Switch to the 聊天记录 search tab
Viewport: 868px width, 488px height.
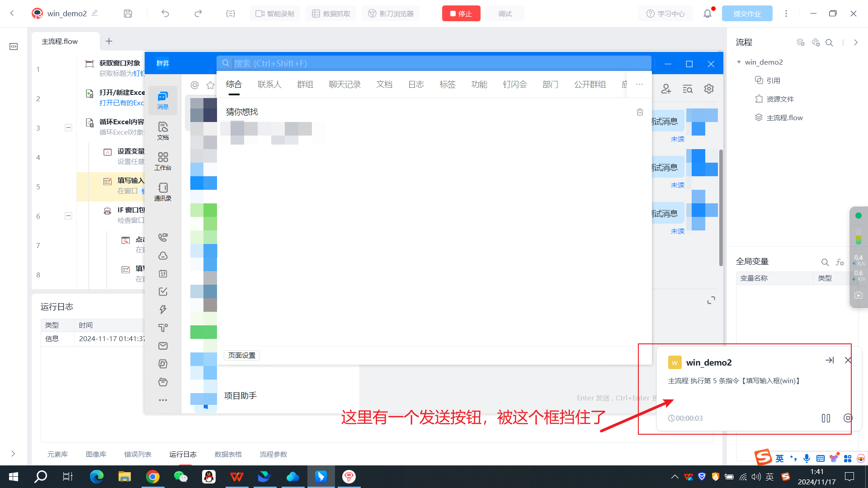pyautogui.click(x=344, y=84)
